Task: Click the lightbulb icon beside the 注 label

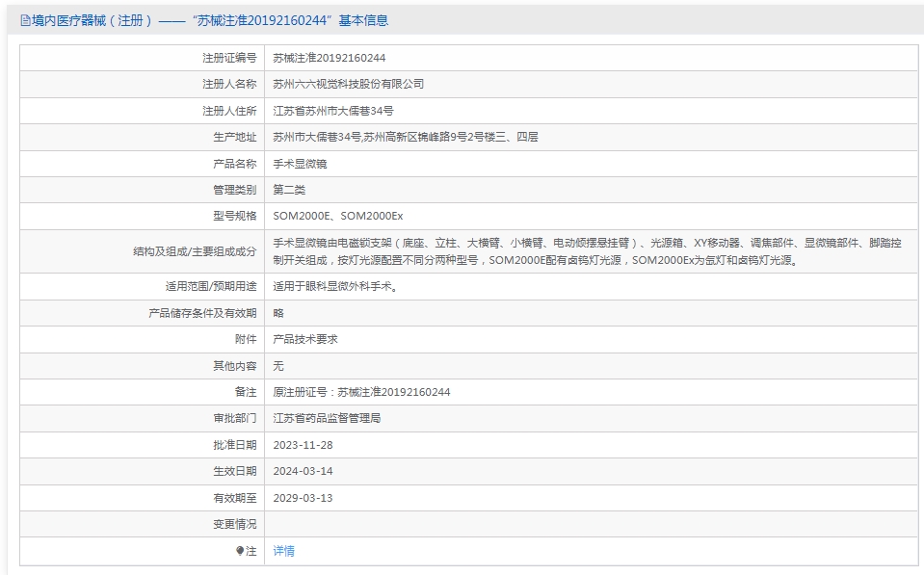Action: click(243, 550)
